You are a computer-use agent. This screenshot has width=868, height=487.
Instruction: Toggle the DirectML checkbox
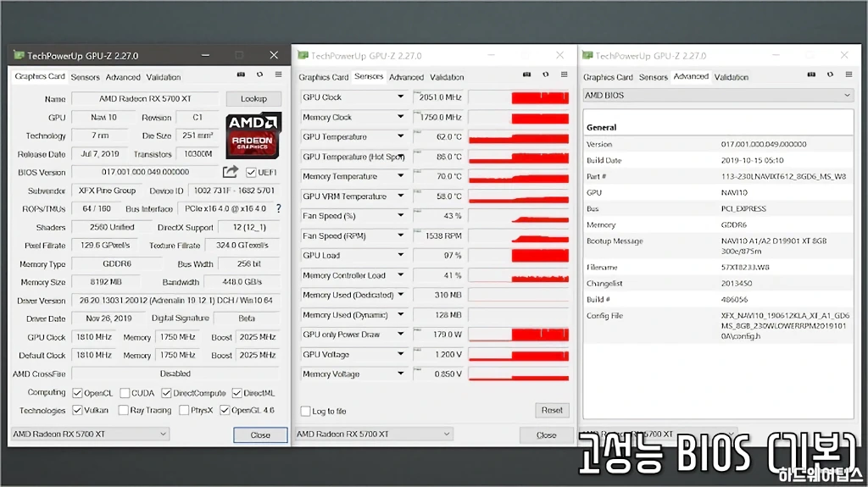[237, 393]
